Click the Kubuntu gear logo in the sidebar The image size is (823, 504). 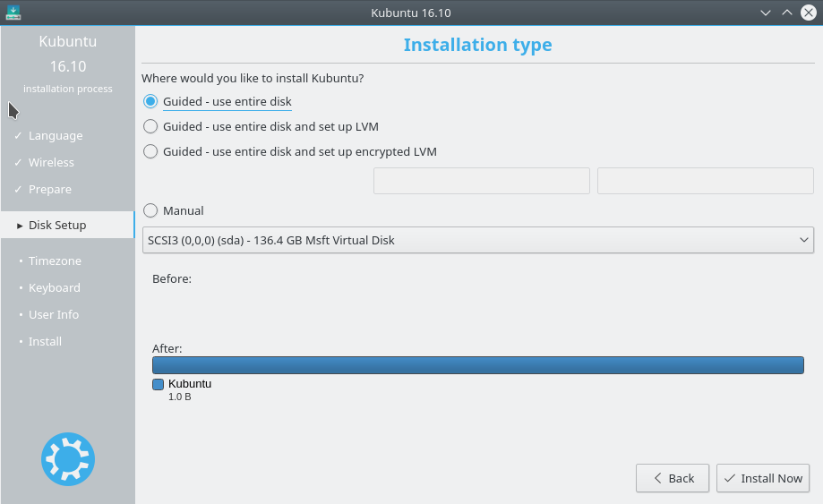(68, 459)
